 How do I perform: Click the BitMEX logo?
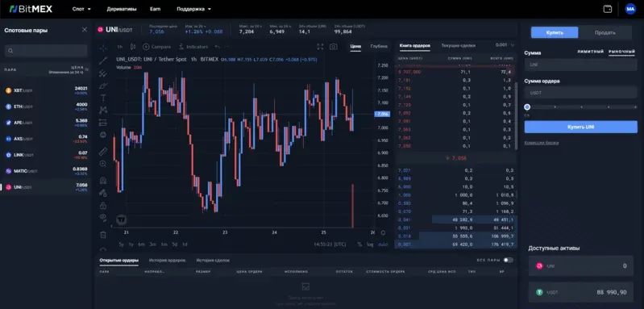pos(31,9)
